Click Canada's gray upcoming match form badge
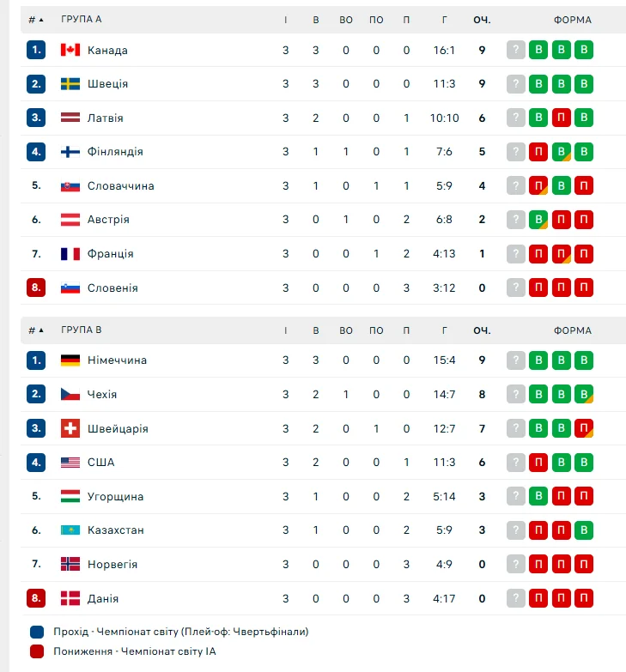Screen dimensions: 626x672 tap(515, 50)
